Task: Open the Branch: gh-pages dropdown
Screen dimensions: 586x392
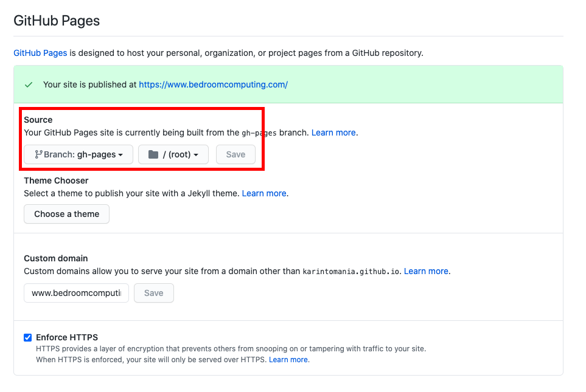Action: (x=78, y=154)
